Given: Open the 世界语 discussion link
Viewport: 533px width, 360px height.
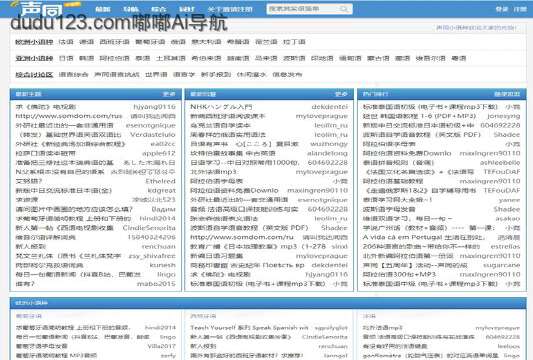Looking at the screenshot, I should (156, 74).
